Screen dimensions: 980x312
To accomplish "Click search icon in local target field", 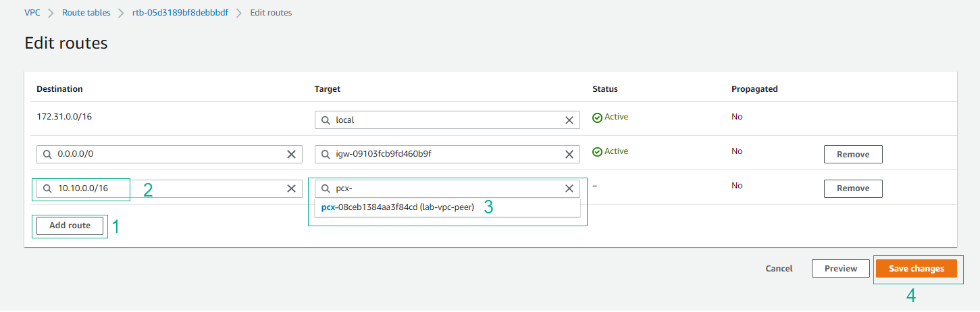I will [326, 120].
